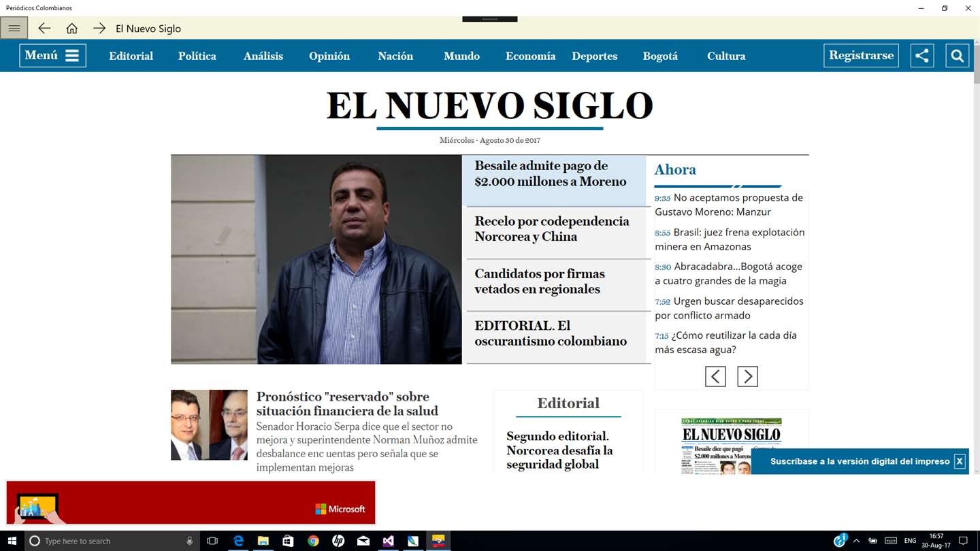
Task: Open news Urgen buscar desaparecidos por conflicto armado
Action: coord(730,308)
